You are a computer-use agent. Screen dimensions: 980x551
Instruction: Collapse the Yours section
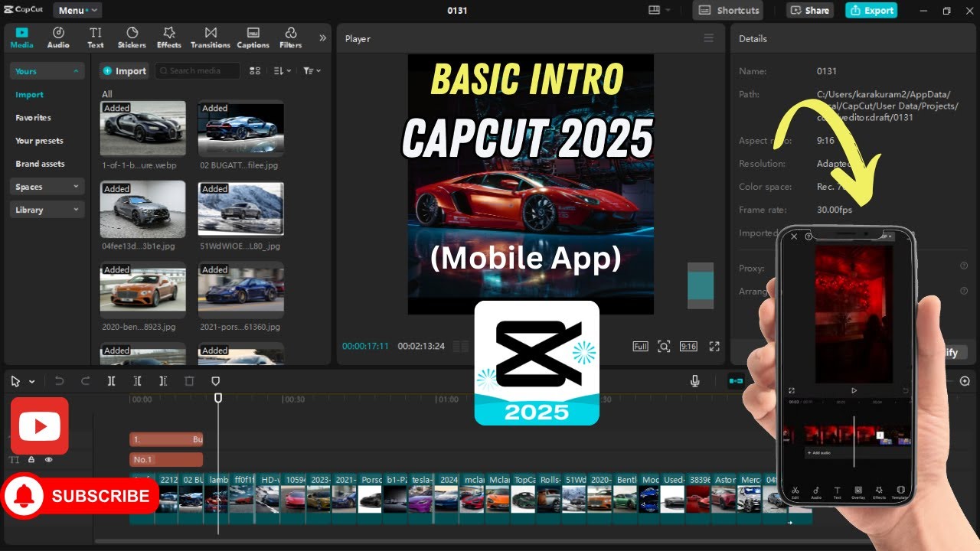pos(47,71)
